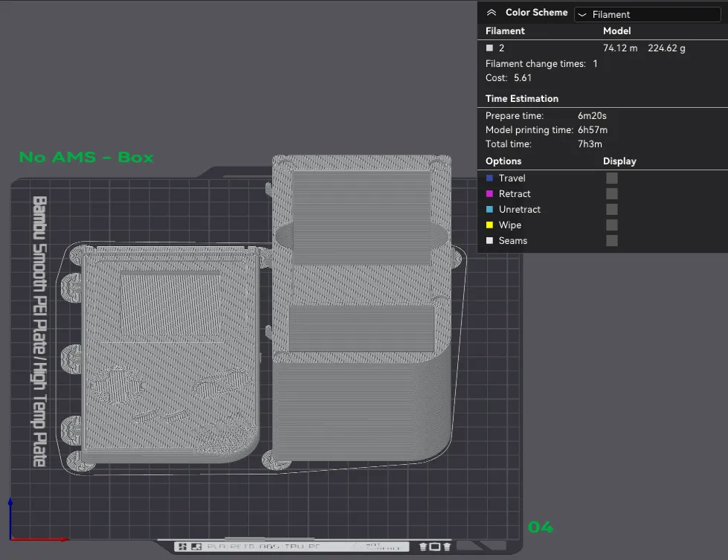Click the Display column header
Image resolution: width=728 pixels, height=560 pixels.
[x=619, y=161]
